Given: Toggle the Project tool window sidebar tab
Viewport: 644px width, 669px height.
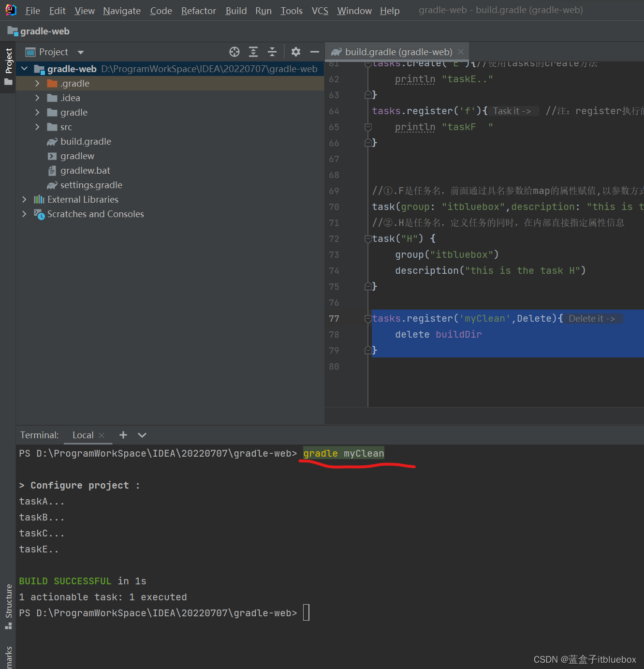Looking at the screenshot, I should coord(8,66).
